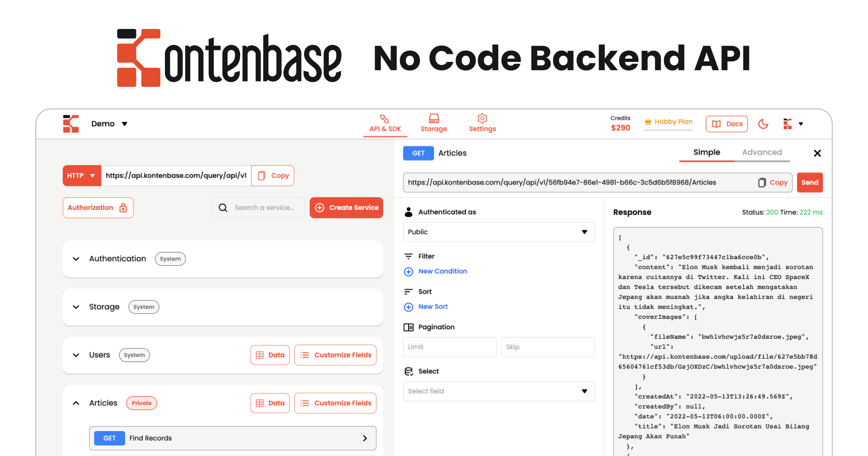Open the Settings gear in top navigation

[482, 118]
